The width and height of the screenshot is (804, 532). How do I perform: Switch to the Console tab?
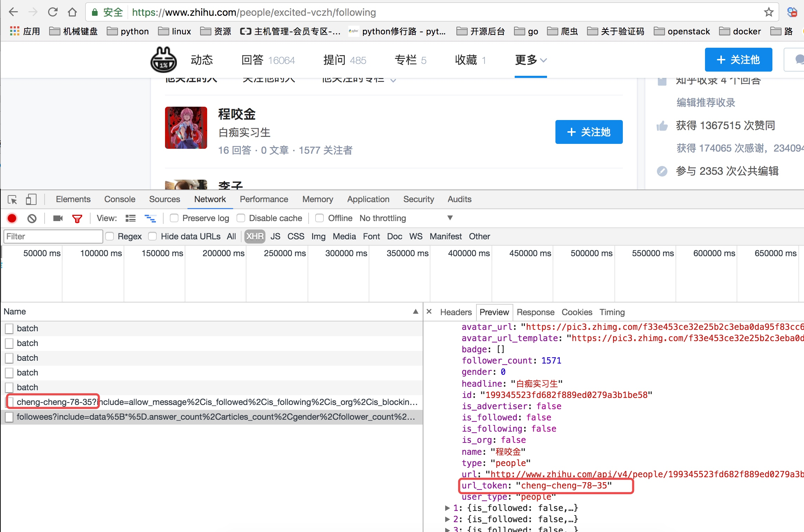coord(120,199)
